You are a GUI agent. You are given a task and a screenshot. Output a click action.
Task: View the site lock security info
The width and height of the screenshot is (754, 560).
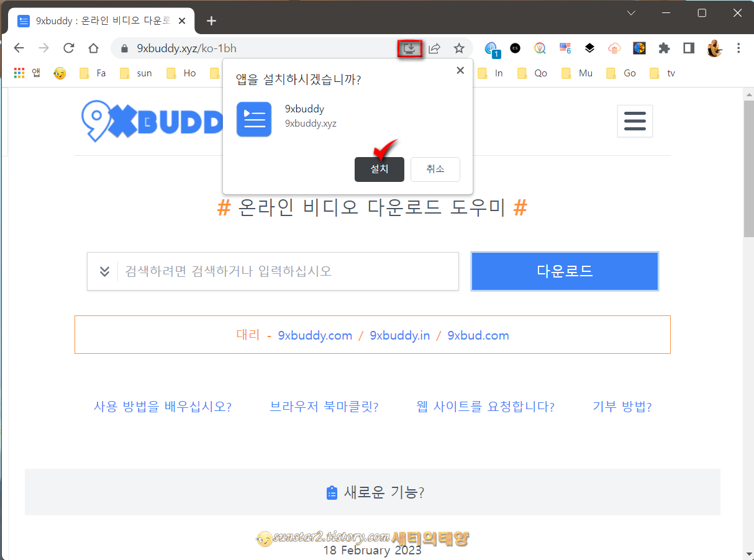pyautogui.click(x=124, y=48)
